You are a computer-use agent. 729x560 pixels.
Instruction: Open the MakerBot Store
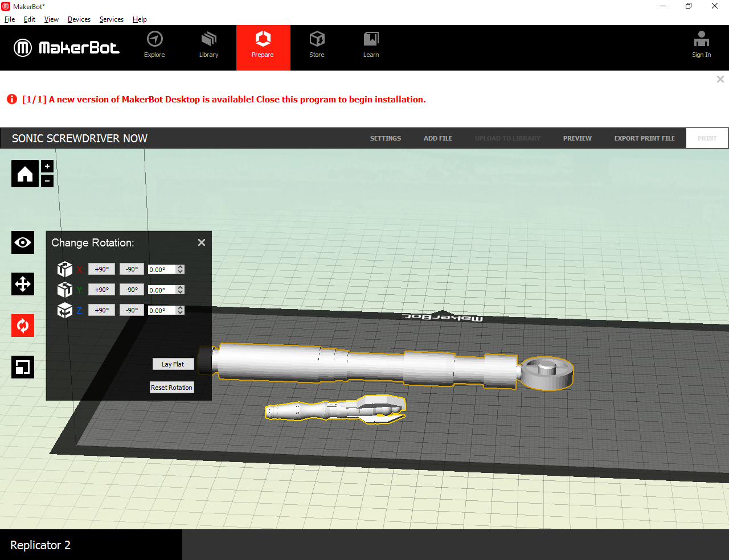coord(317,45)
